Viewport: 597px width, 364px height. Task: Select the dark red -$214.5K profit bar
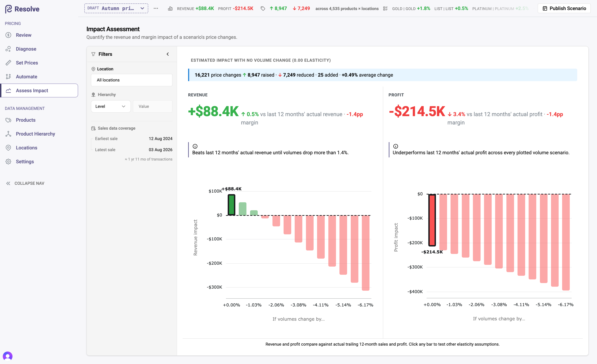[x=432, y=220]
